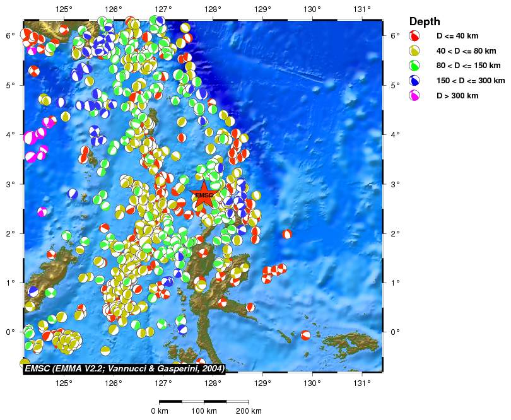
Task: Click the "150 < D <= 300 km" legend text
Action: click(471, 81)
